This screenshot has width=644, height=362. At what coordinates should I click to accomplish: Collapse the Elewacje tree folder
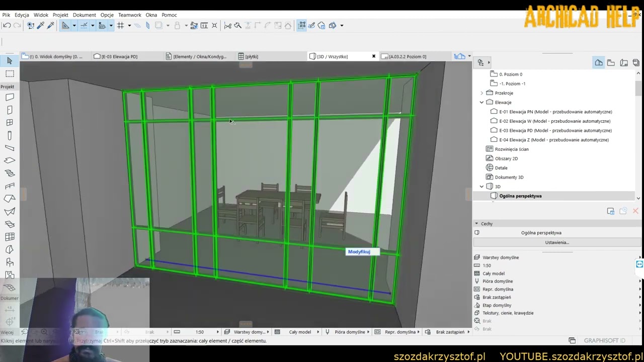pos(481,103)
